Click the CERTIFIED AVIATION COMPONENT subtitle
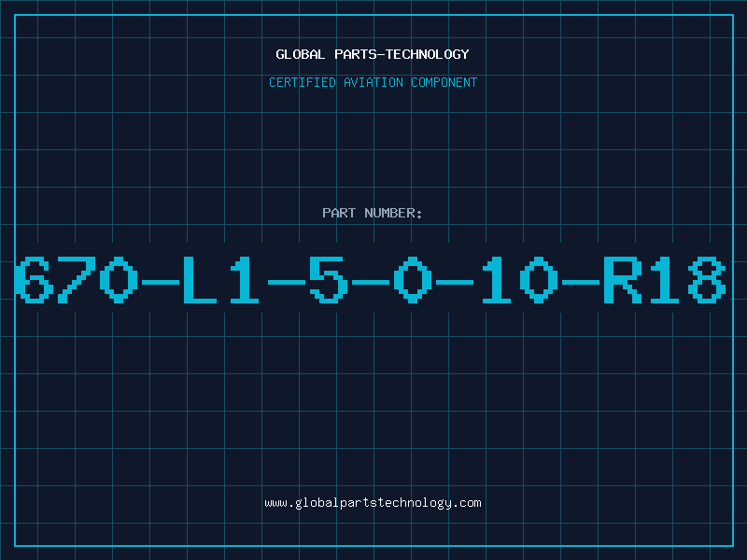The image size is (747, 560). click(373, 82)
